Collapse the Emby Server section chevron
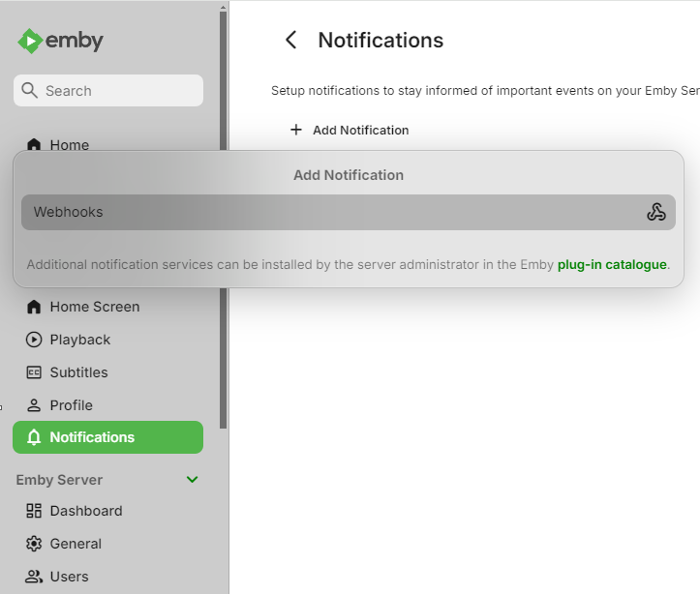 click(192, 480)
